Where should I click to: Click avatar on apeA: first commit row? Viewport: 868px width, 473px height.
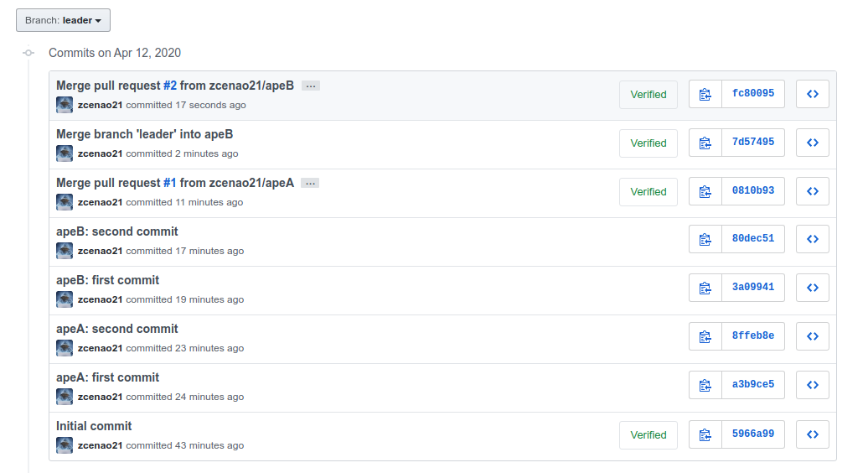tap(65, 397)
